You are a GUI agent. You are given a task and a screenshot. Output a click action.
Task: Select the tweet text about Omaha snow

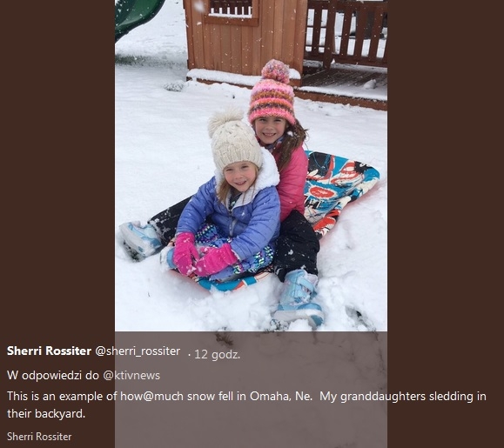pyautogui.click(x=246, y=405)
